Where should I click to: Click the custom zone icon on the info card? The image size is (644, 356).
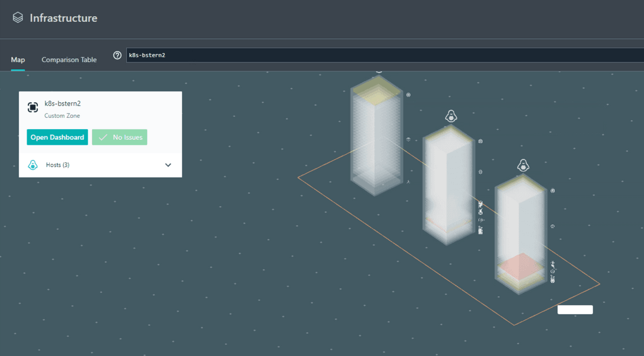tap(32, 107)
